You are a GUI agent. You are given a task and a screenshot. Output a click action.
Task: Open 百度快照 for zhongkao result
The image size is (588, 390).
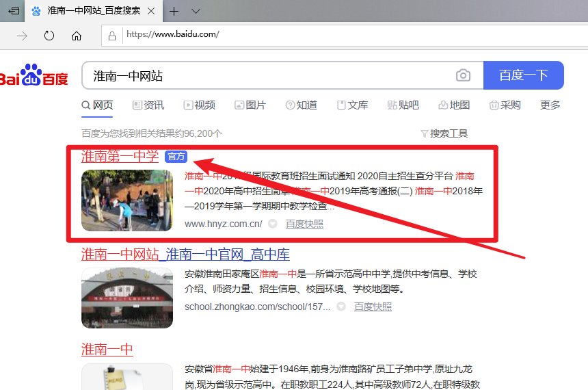click(x=373, y=307)
